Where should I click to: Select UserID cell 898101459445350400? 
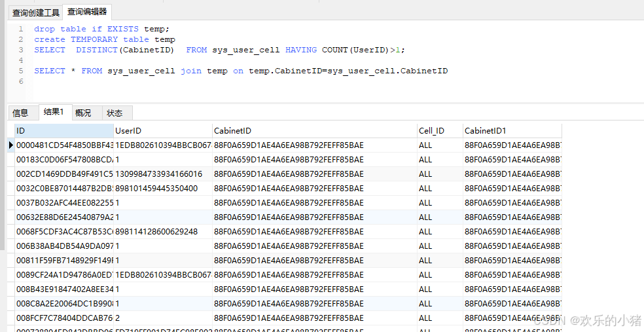(163, 188)
